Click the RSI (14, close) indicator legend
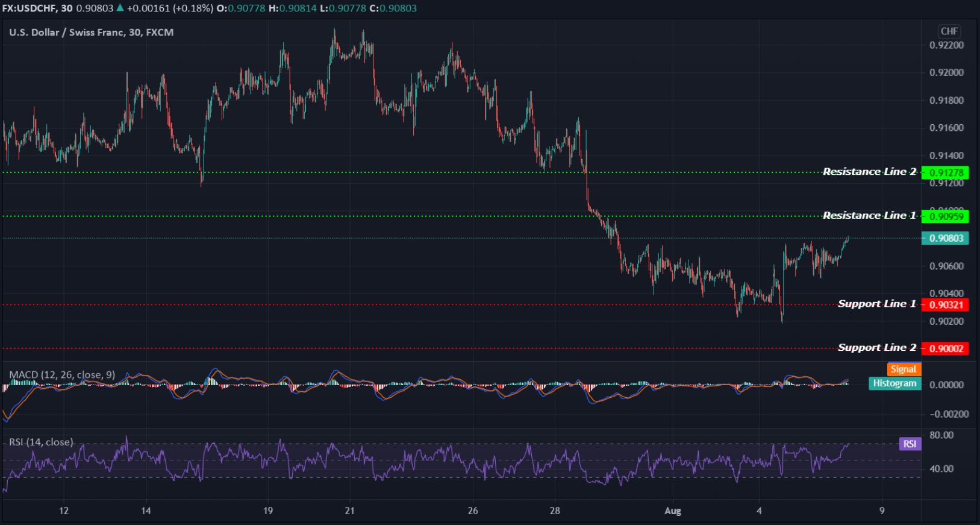Viewport: 980px width, 525px height. pos(41,442)
